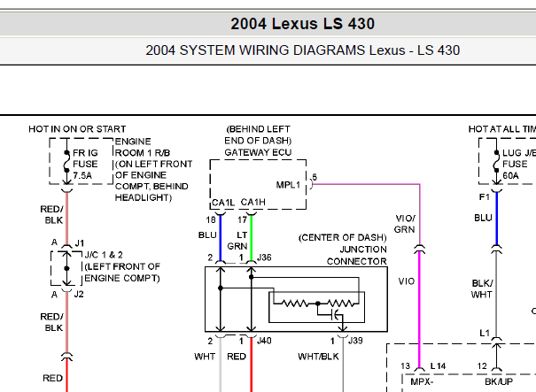Click the capacitor symbol in junction connector

click(337, 315)
